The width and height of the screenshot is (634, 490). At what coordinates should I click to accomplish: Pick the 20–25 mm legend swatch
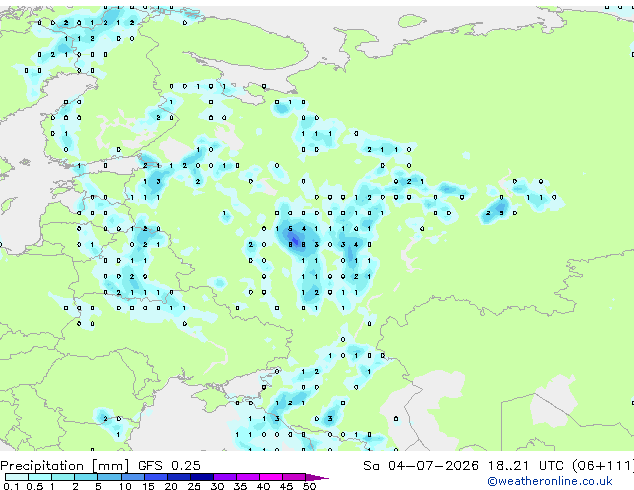coord(178,477)
